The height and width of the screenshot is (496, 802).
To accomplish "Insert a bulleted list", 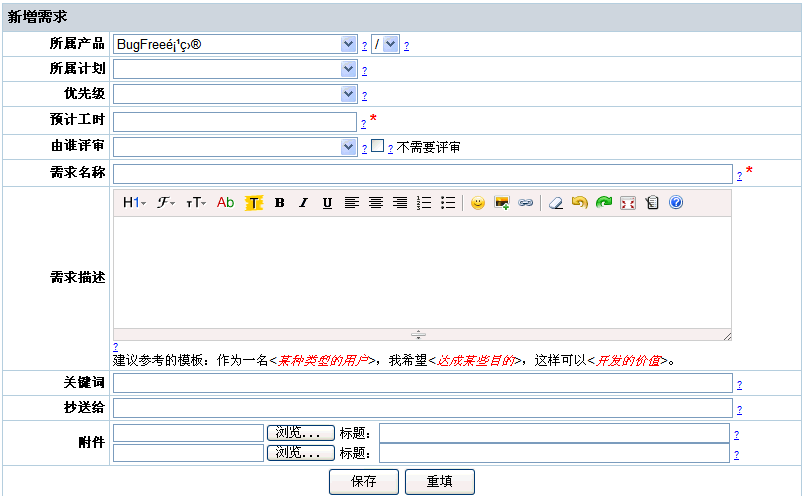I will (448, 202).
